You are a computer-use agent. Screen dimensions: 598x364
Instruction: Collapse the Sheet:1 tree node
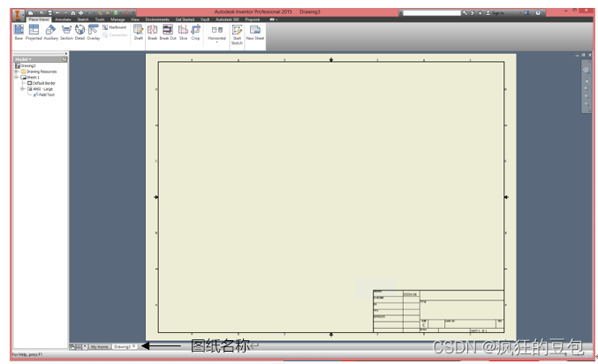pos(17,77)
